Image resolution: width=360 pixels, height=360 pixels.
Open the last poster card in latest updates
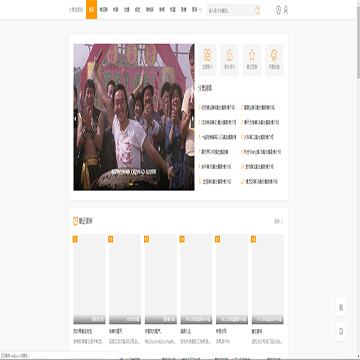coord(268,279)
